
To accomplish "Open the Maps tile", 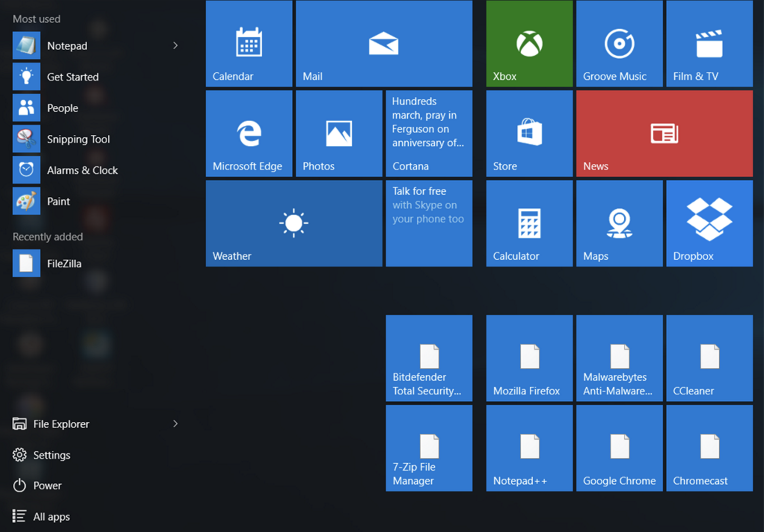I will (619, 223).
